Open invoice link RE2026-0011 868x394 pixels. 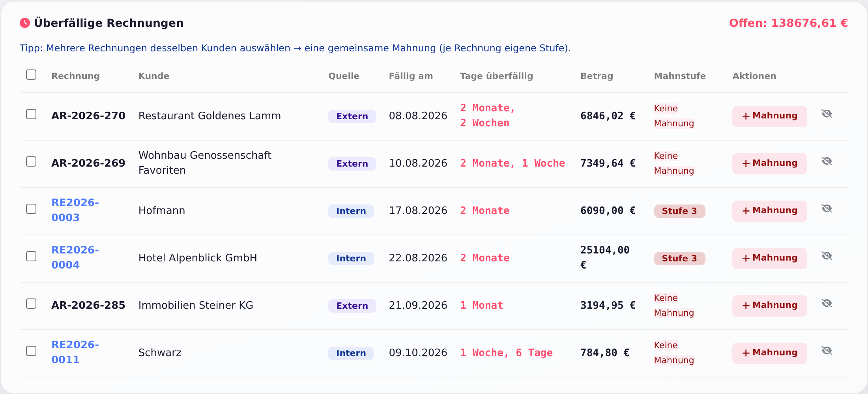75,352
